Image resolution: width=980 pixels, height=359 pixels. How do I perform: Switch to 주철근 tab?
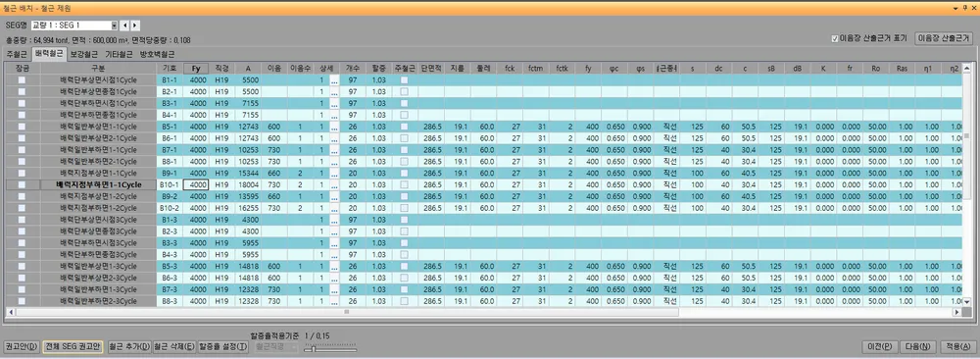[17, 54]
